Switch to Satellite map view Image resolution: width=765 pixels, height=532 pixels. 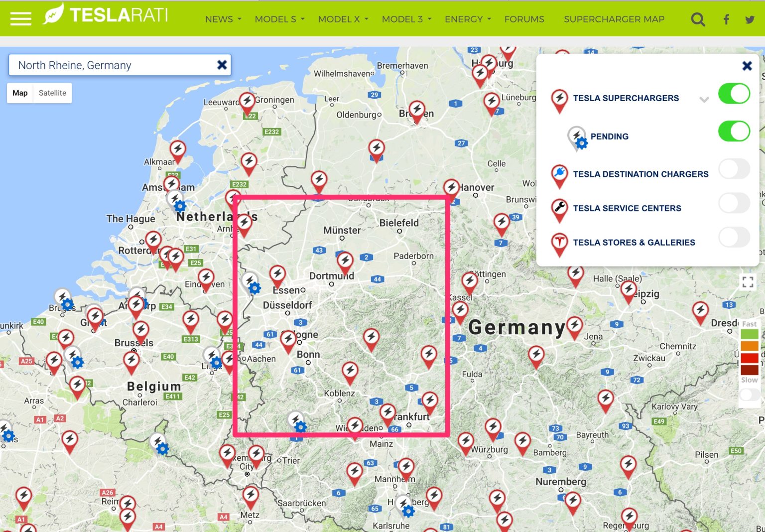(x=52, y=93)
